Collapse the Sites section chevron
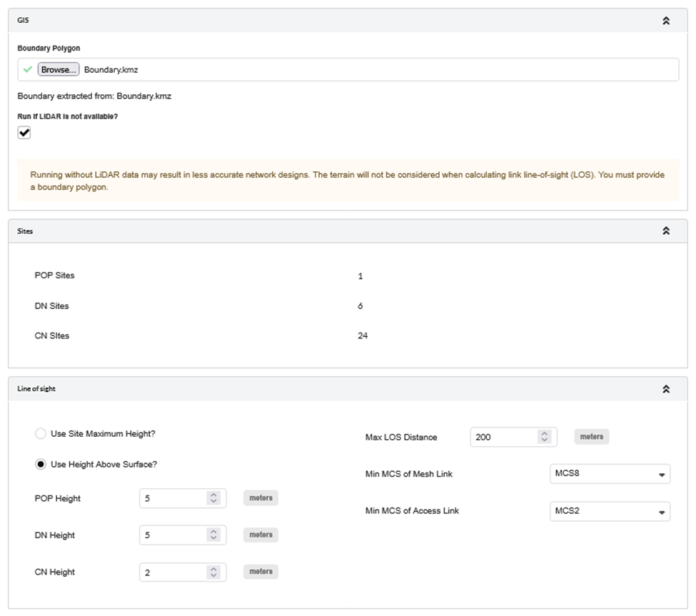The width and height of the screenshot is (696, 616). (665, 231)
